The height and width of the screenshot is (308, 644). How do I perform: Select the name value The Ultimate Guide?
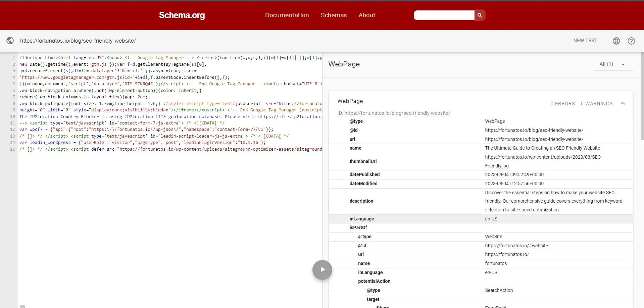[542, 148]
